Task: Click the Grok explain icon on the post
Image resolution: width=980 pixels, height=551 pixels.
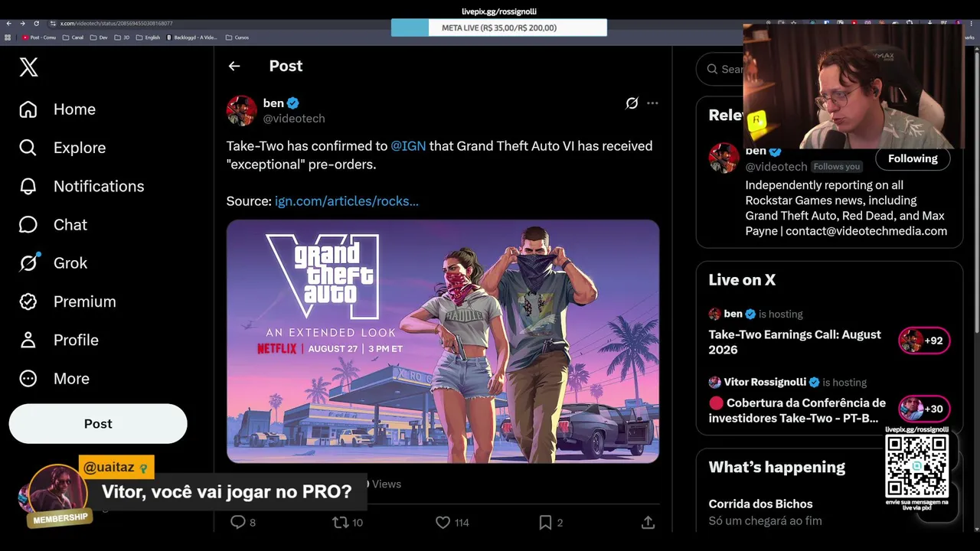Action: click(x=632, y=103)
